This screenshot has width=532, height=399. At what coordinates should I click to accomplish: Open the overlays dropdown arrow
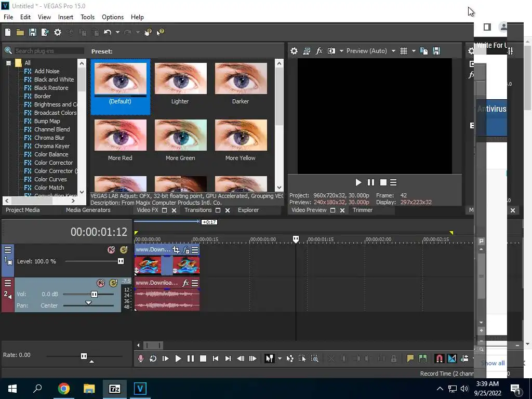click(414, 51)
